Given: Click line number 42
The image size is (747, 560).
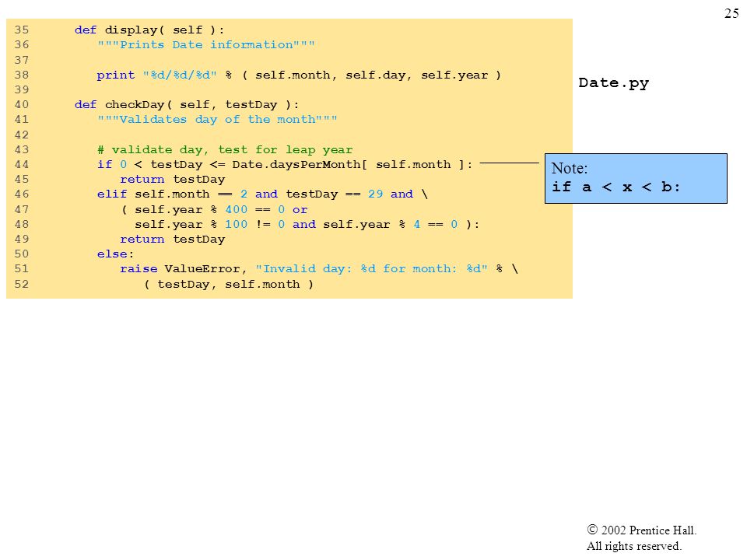Looking at the screenshot, I should pyautogui.click(x=22, y=135).
